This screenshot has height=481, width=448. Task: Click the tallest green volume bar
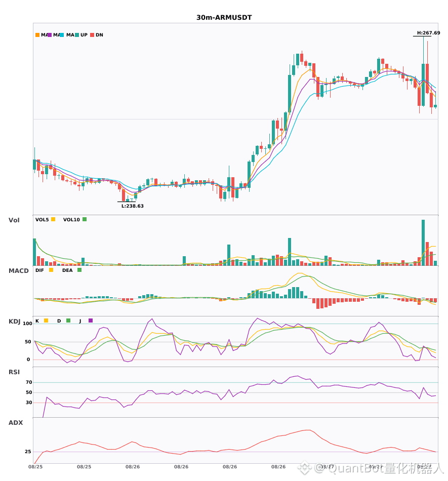point(423,243)
